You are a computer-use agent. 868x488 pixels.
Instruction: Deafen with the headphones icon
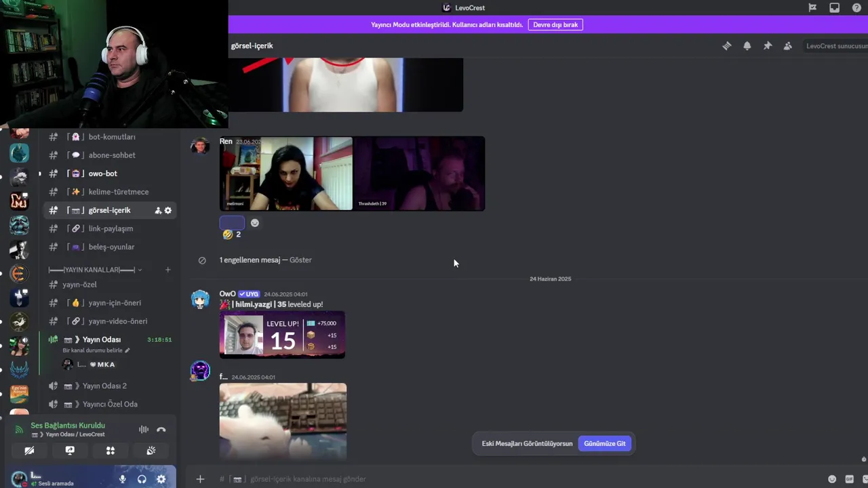[142, 479]
